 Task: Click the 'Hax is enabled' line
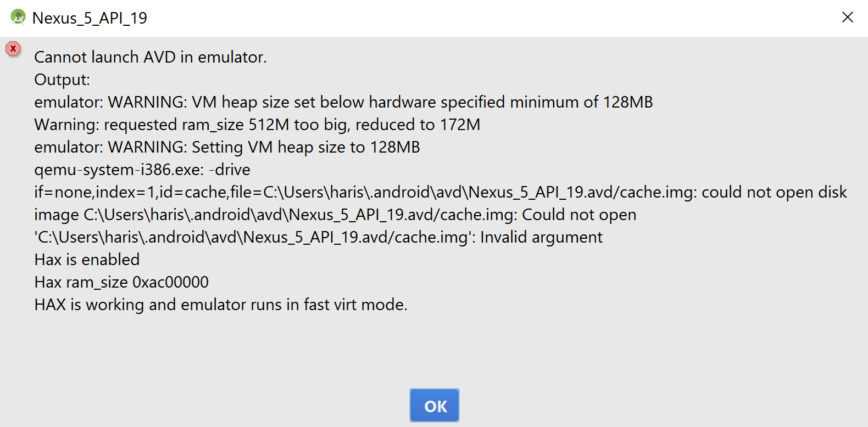pyautogui.click(x=87, y=260)
